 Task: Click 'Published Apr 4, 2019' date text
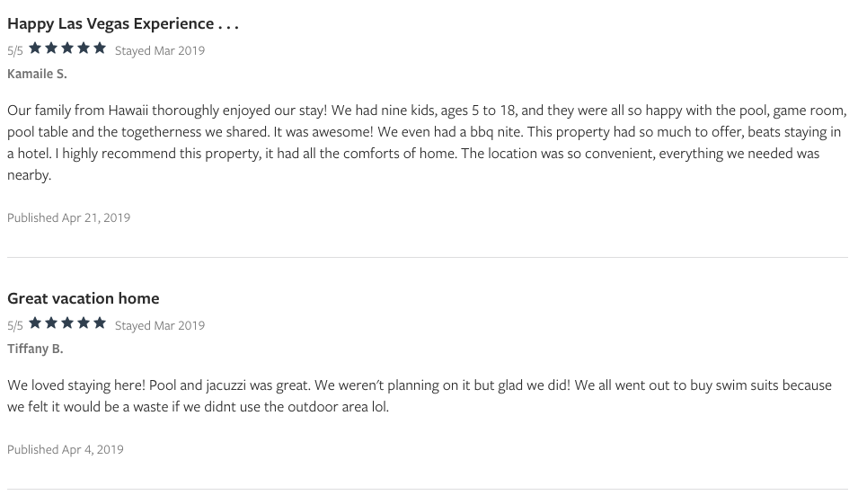pyautogui.click(x=66, y=449)
